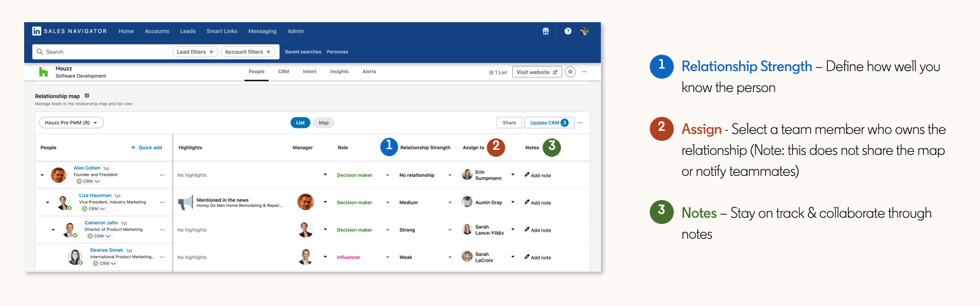The height and width of the screenshot is (306, 980).
Task: Open the overflow menu next to Update CRM
Action: tap(580, 123)
